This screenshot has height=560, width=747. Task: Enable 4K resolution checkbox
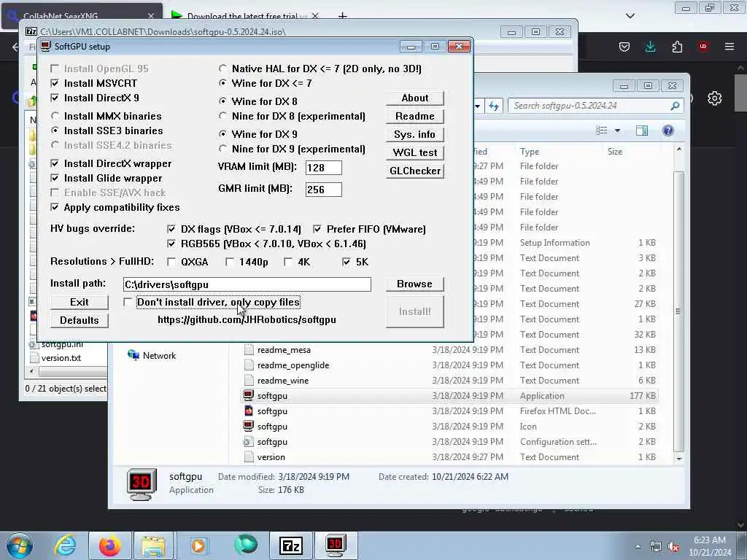[x=288, y=262]
